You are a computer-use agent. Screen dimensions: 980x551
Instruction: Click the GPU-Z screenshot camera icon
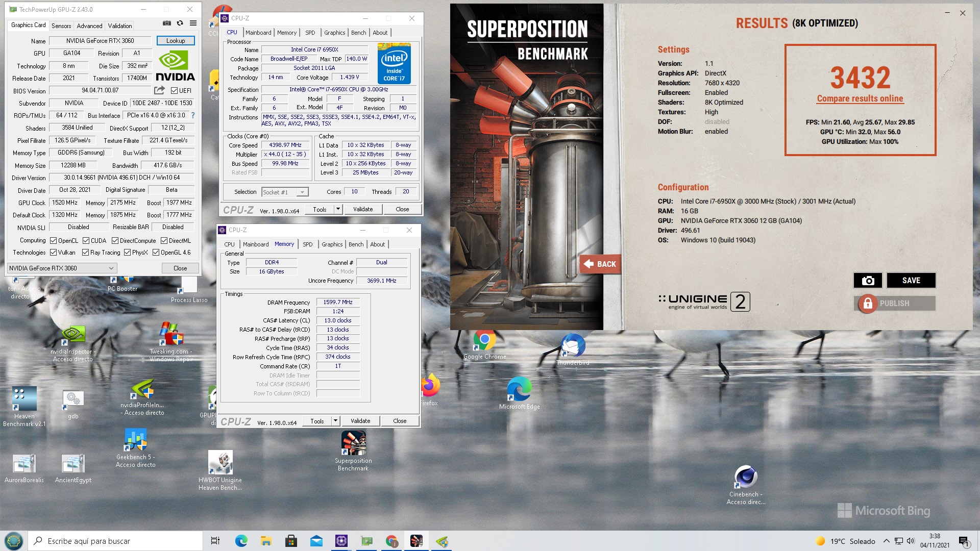coord(167,23)
